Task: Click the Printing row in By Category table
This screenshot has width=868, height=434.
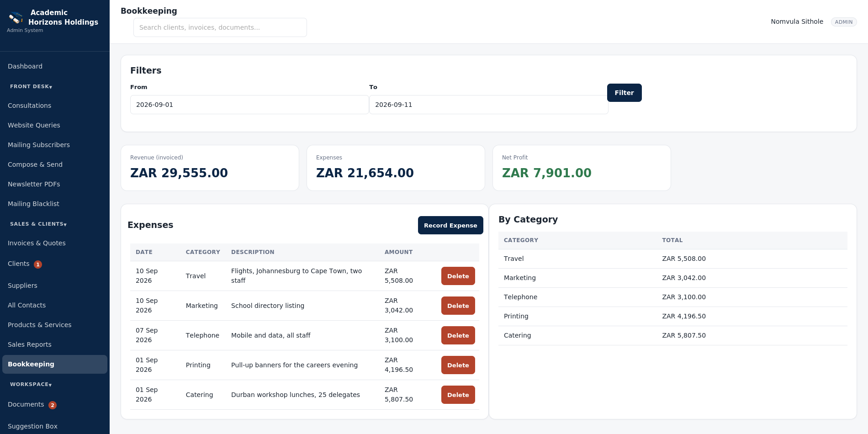Action: [673, 316]
